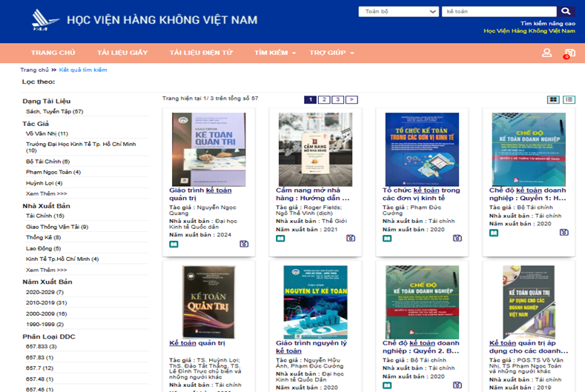Expand the TRỢ GIÚP menu
Screen dimensions: 585x392
(331, 53)
